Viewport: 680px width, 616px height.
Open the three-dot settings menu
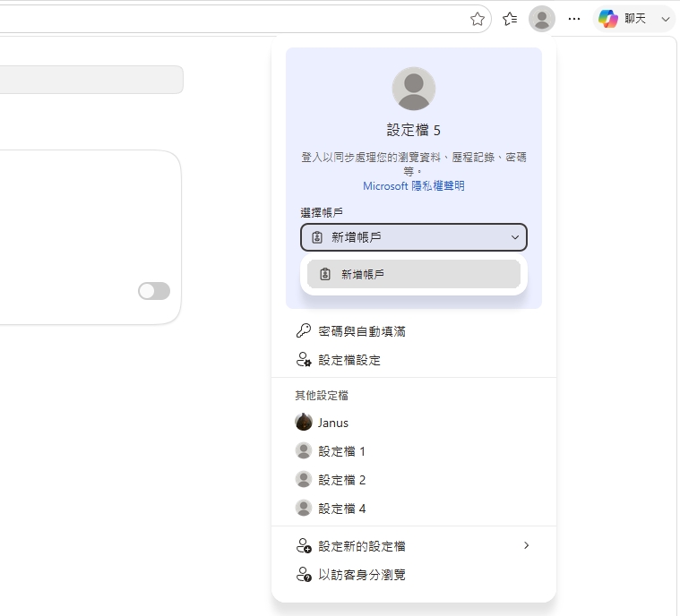coord(573,19)
